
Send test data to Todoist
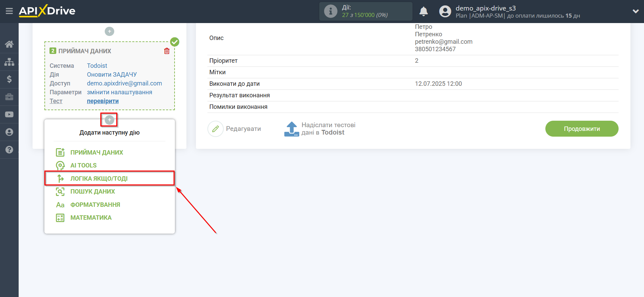[x=328, y=129]
